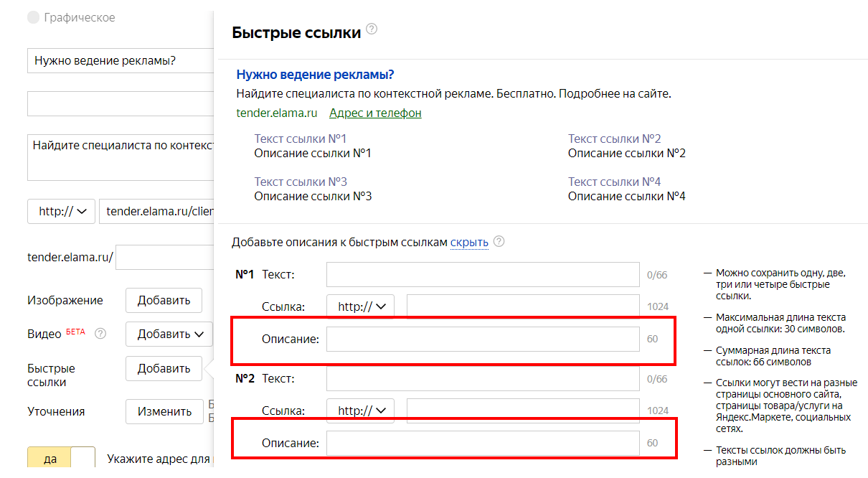This screenshot has height=478, width=868.
Task: Click the Ссылка URL field for link №2
Action: pyautogui.click(x=522, y=411)
